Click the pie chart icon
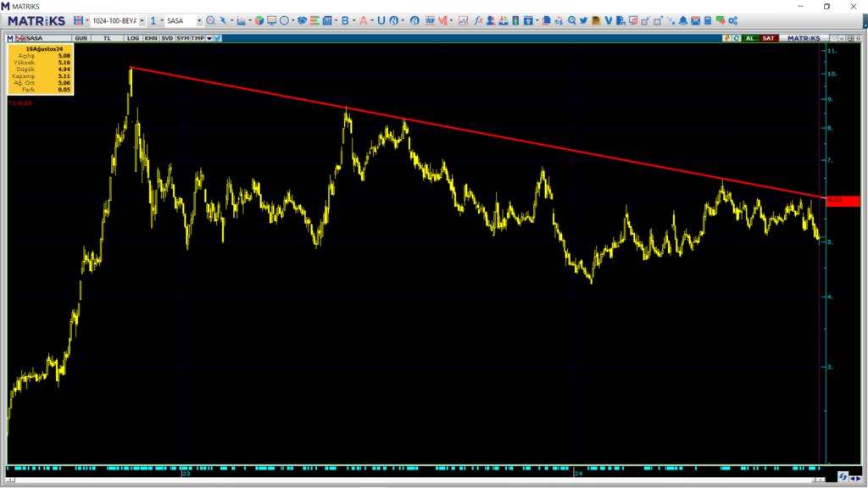The height and width of the screenshot is (488, 868). coord(259,20)
